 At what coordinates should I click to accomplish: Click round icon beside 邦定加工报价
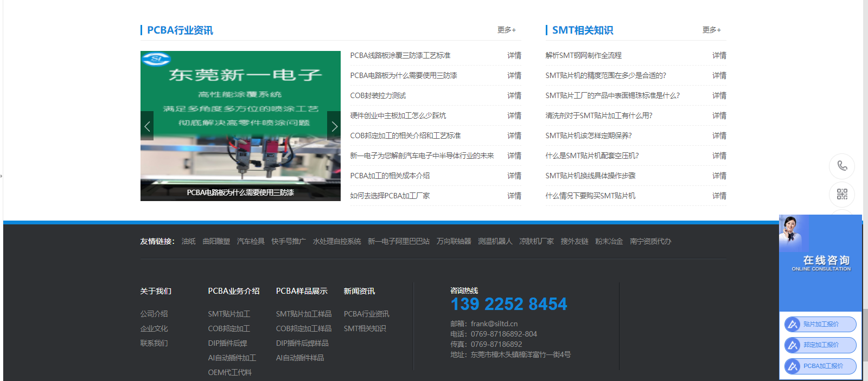coord(793,345)
